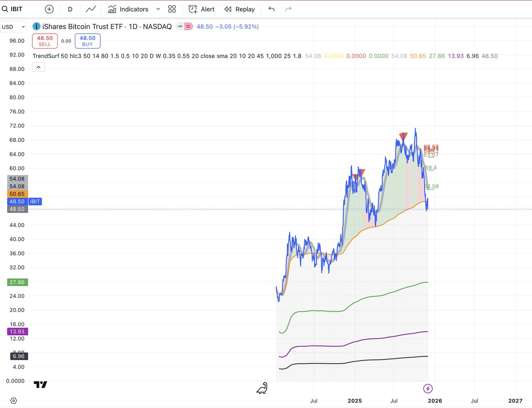Click the blue BUY 48.50 button
This screenshot has width=532, height=408.
(x=87, y=41)
